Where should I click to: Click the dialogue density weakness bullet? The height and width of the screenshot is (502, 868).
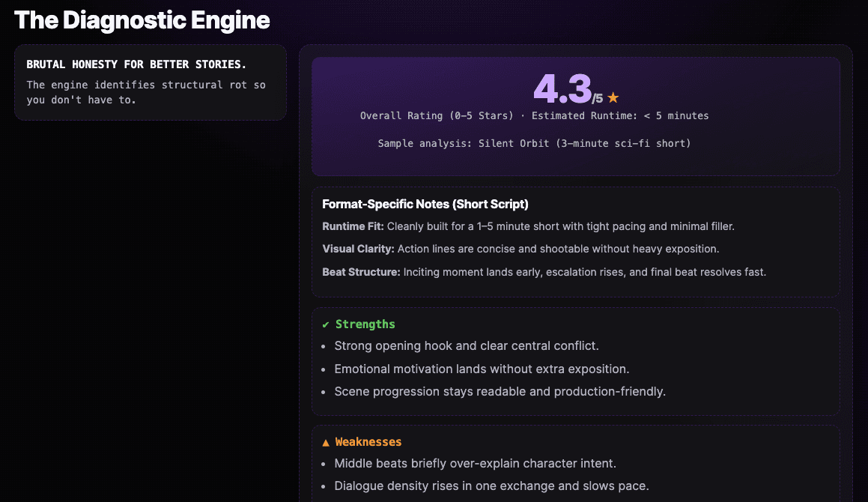coord(491,486)
